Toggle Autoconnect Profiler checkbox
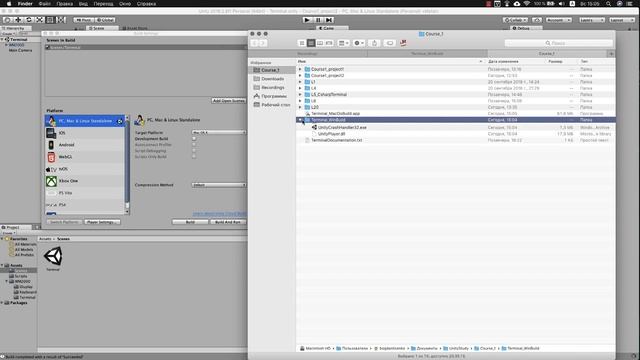The height and width of the screenshot is (360, 640). [194, 144]
